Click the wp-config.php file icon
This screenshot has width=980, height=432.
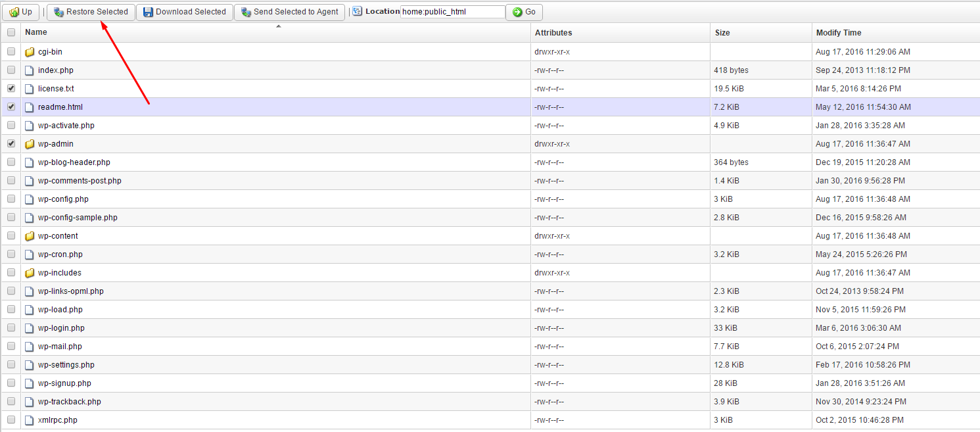click(30, 199)
